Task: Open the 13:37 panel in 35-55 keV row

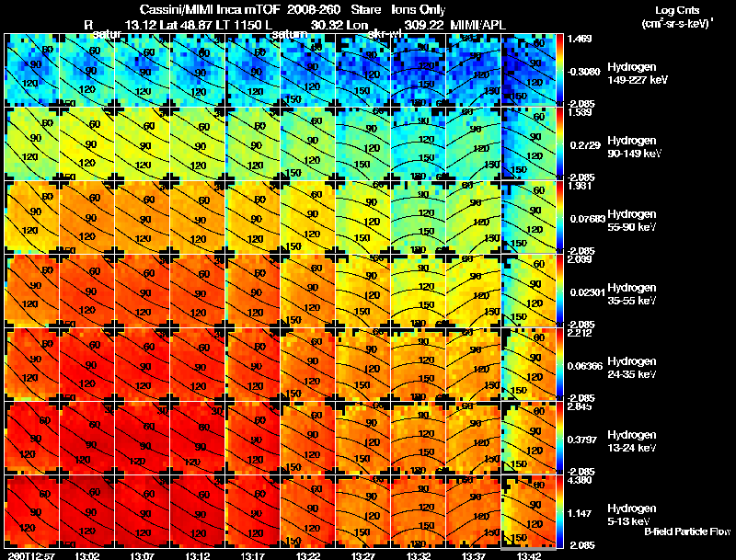Action: coord(474,291)
